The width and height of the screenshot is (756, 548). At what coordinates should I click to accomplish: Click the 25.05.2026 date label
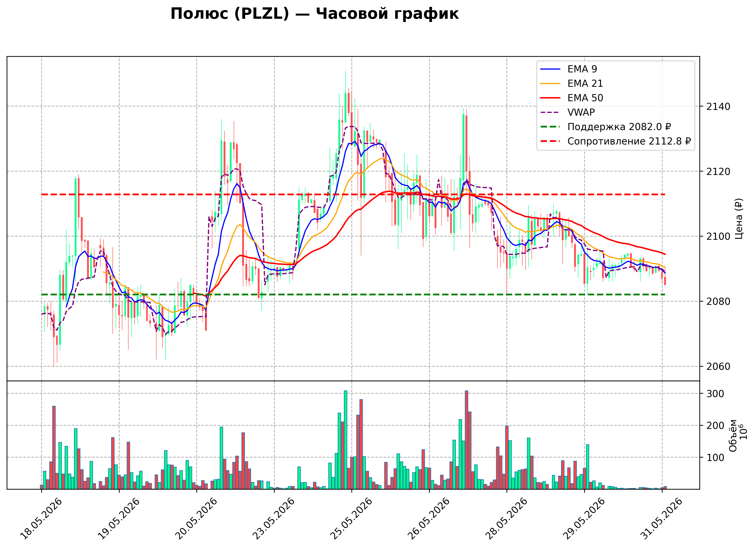352,519
